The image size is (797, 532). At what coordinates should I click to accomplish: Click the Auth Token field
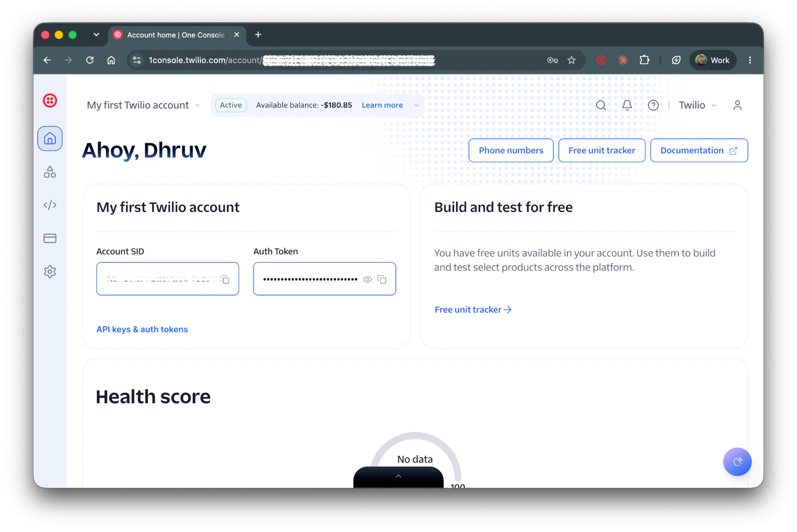click(325, 279)
